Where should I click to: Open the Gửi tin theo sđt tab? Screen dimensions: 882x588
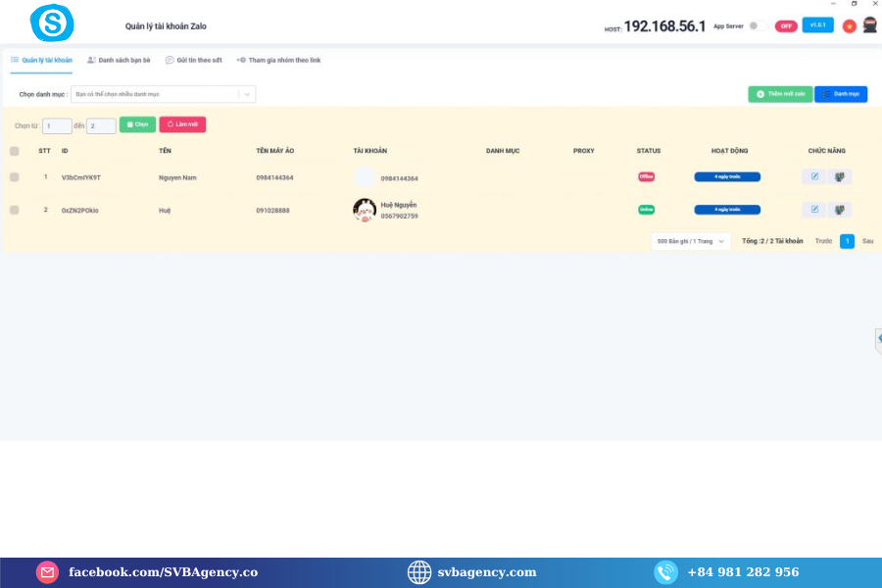pos(193,61)
